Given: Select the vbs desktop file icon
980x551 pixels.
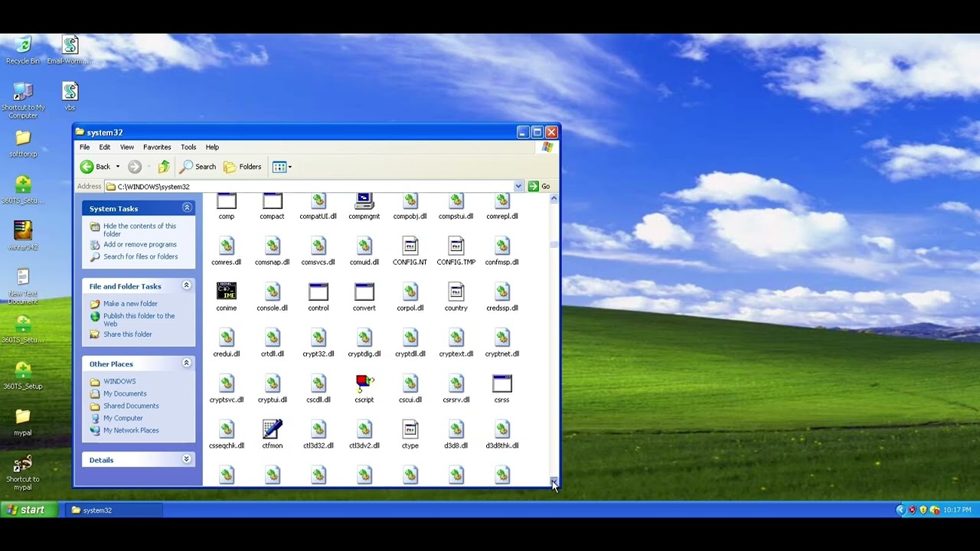Looking at the screenshot, I should click(70, 97).
